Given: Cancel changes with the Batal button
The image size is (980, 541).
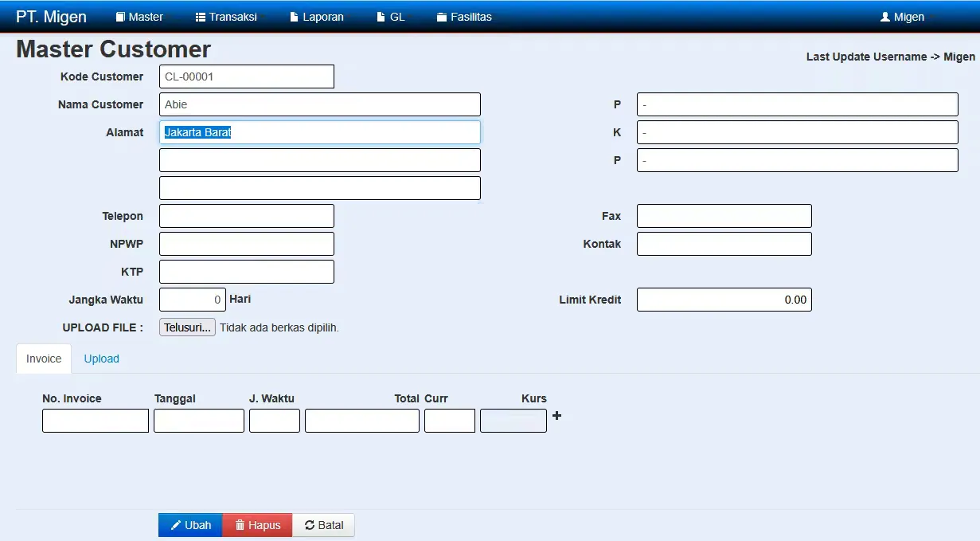Looking at the screenshot, I should [323, 525].
